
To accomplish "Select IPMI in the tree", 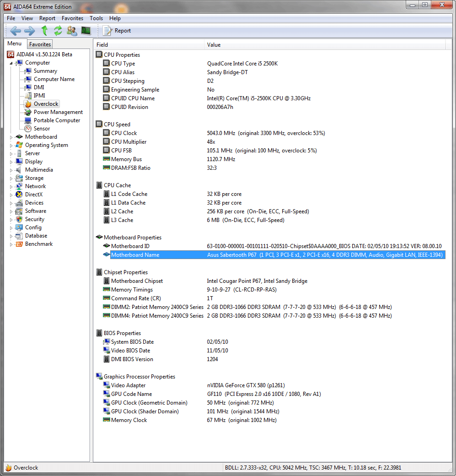I will 39,95.
